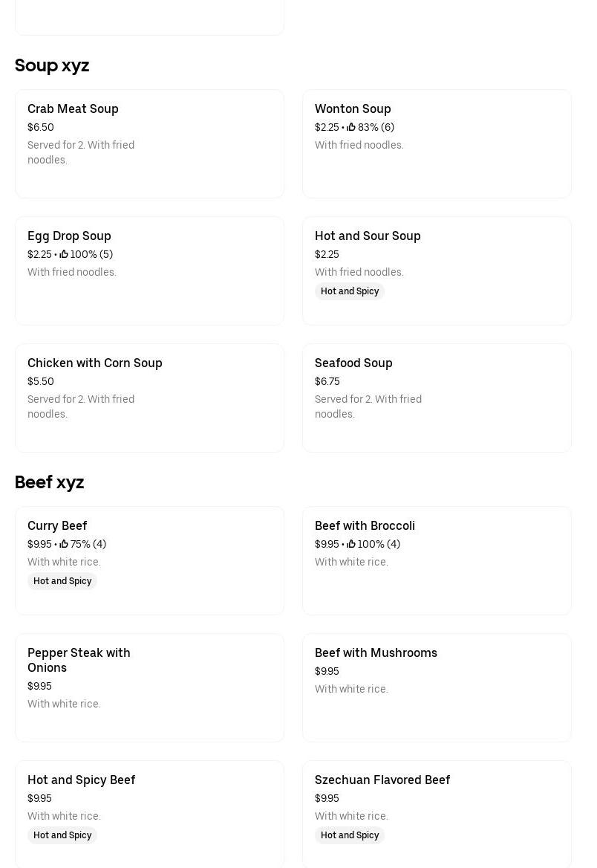Image resolution: width=597 pixels, height=868 pixels.
Task: Click thumbs-up icon on Wonton Soup
Action: (x=351, y=127)
